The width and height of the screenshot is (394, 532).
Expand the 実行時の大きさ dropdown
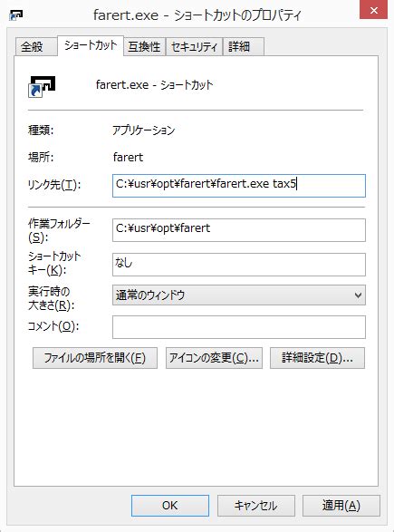239,295
